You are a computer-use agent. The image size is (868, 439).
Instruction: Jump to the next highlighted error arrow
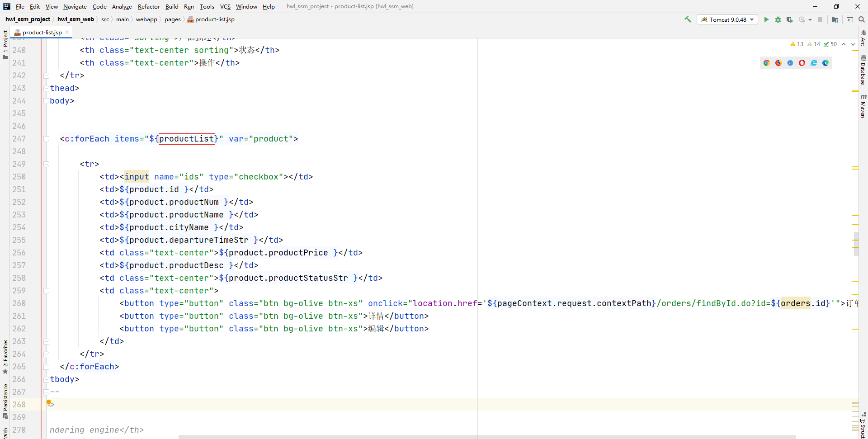point(853,44)
